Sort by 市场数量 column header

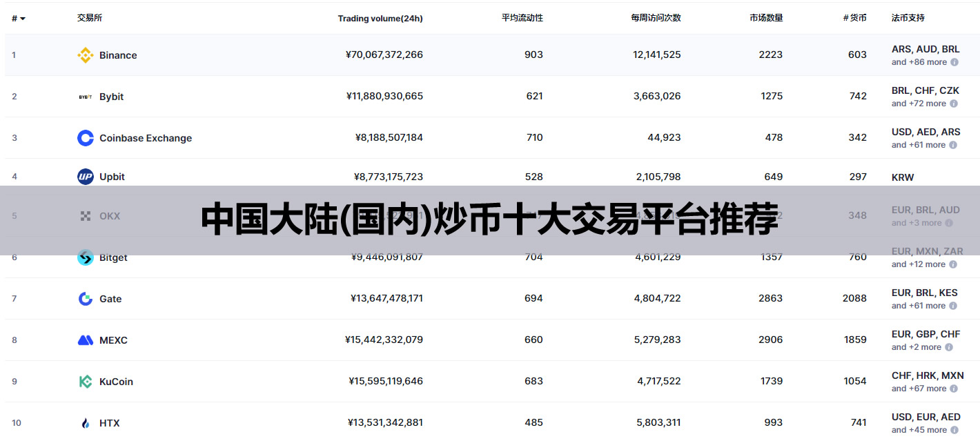(766, 18)
